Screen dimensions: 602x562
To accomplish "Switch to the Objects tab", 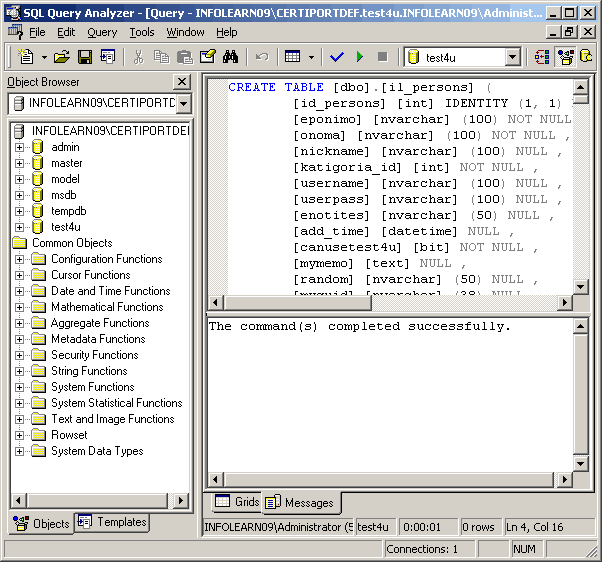I will tap(41, 523).
